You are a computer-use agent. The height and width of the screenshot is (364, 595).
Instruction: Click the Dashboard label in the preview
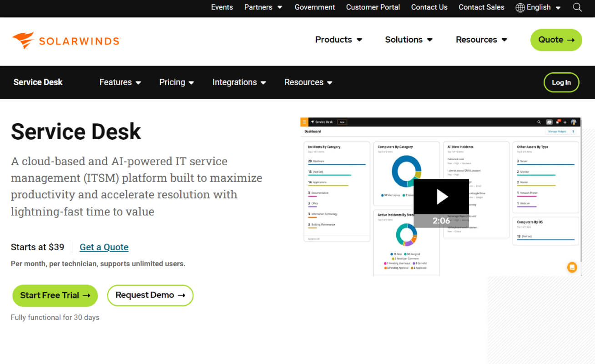click(x=313, y=131)
